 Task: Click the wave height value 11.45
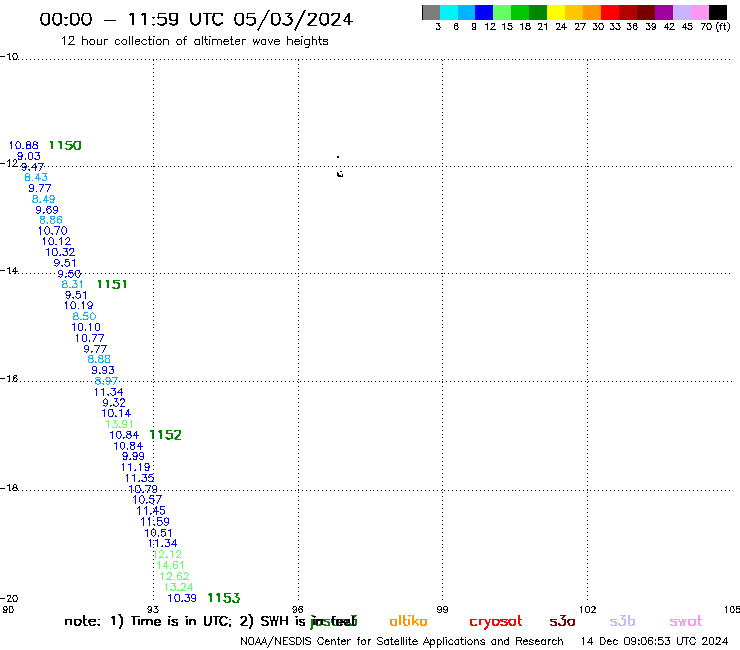coord(151,511)
